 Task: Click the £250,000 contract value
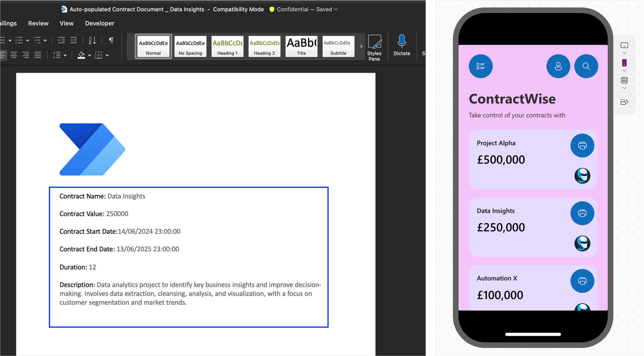tap(501, 227)
